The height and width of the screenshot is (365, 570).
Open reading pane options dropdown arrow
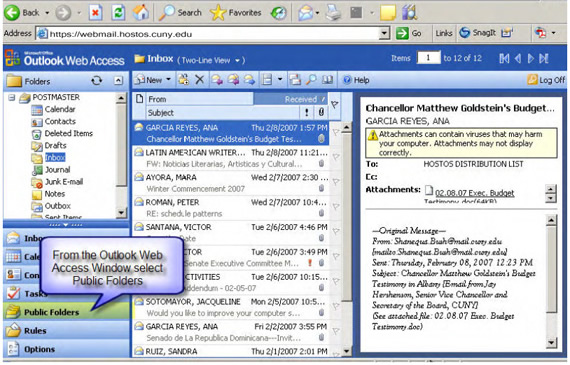[280, 80]
